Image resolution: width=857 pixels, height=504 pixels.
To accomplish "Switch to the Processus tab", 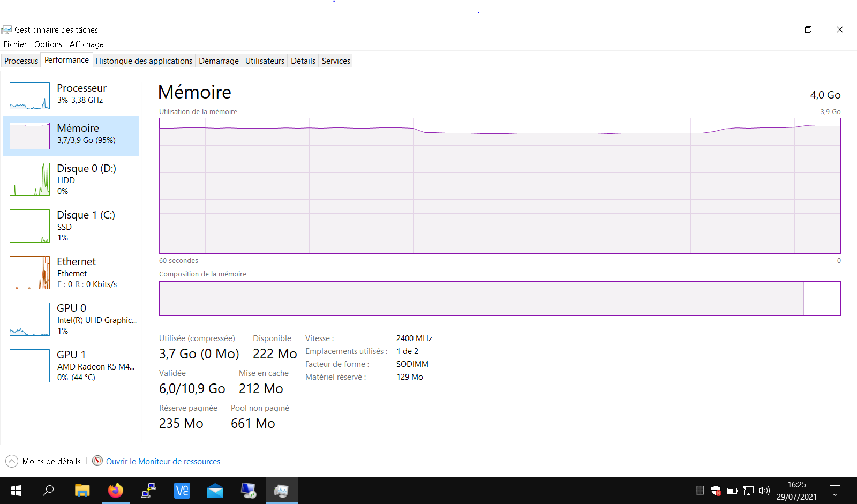I will (x=21, y=61).
